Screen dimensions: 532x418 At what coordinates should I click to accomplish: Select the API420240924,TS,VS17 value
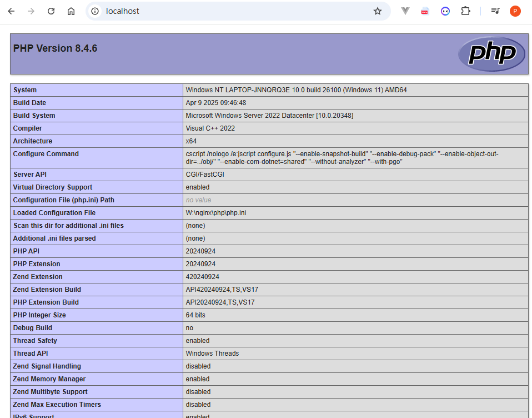pos(222,290)
